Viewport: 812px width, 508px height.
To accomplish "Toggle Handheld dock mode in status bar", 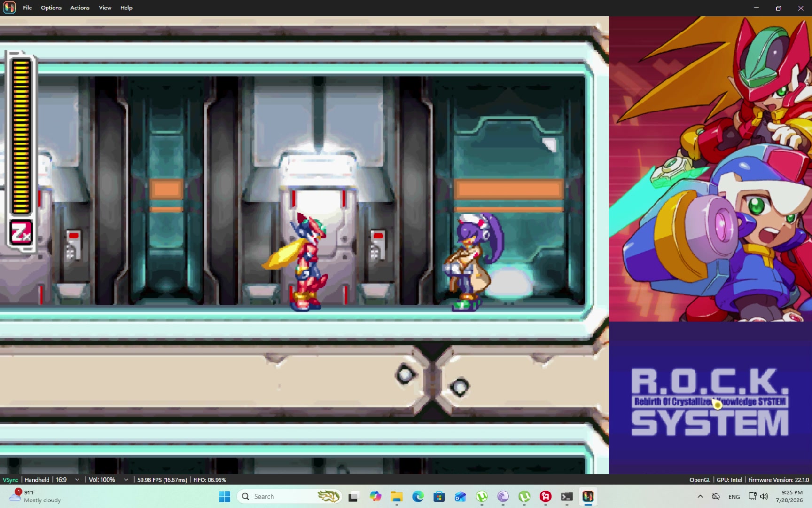I will [x=37, y=480].
